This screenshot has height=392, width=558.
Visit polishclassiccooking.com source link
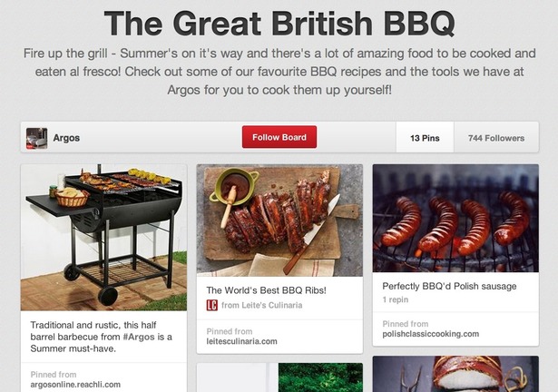coord(431,334)
